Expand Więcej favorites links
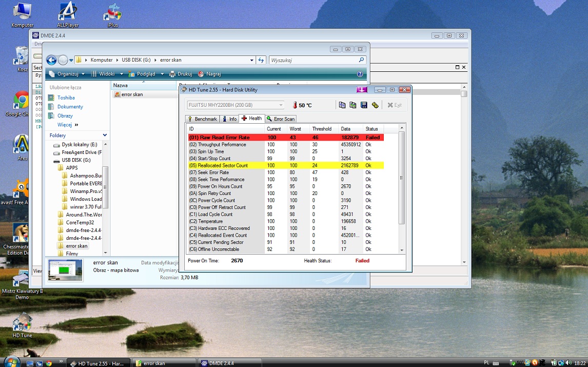This screenshot has height=367, width=588. pos(68,125)
